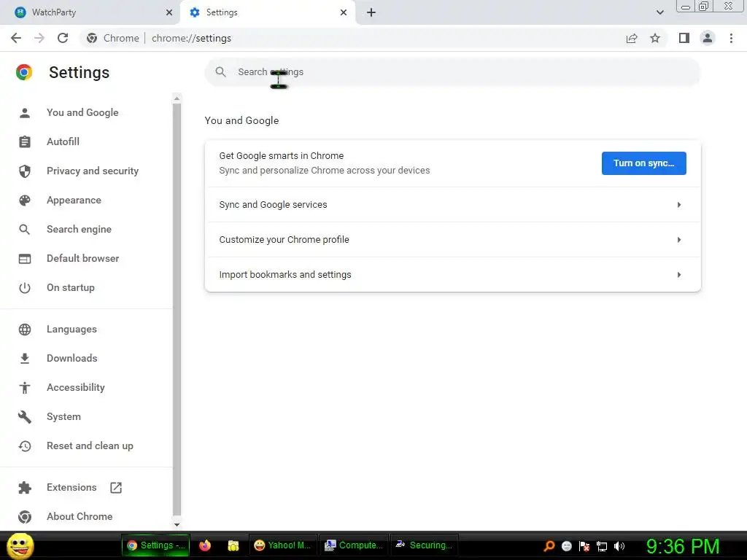Switch to Compute... taskbar window
Viewport: 747px width, 560px height.
[354, 545]
